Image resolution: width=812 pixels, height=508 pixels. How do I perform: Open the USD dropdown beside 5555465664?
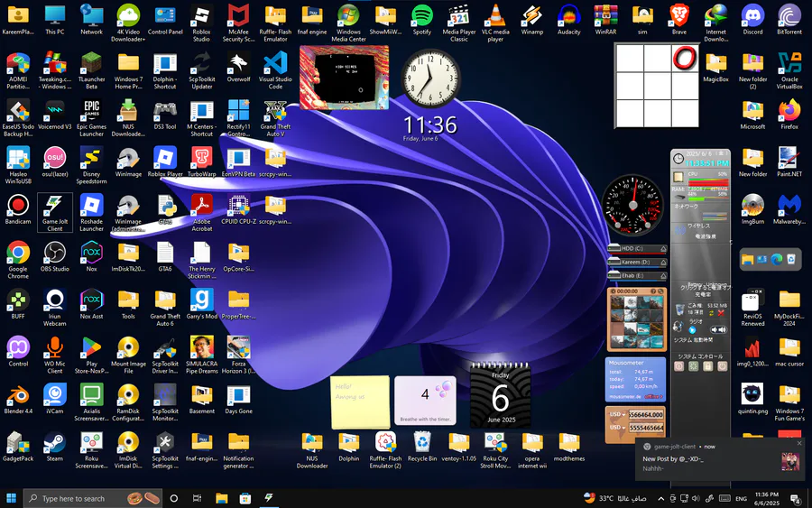(617, 428)
